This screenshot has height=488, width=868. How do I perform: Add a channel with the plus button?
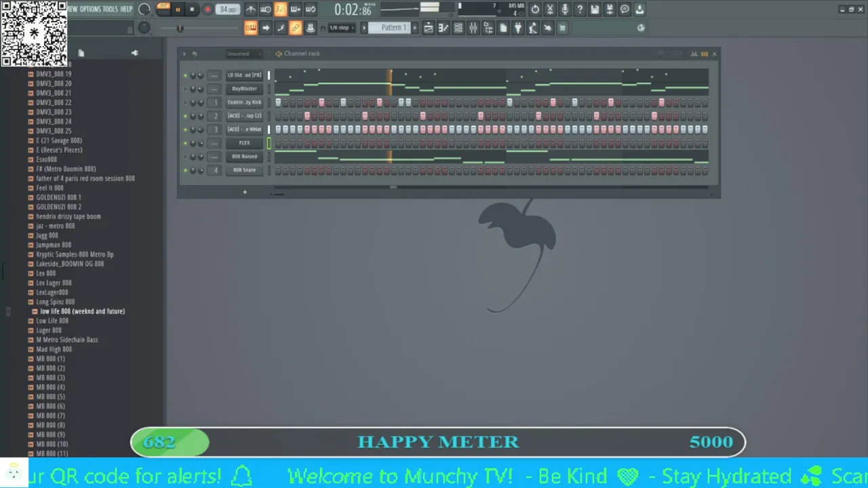point(245,192)
